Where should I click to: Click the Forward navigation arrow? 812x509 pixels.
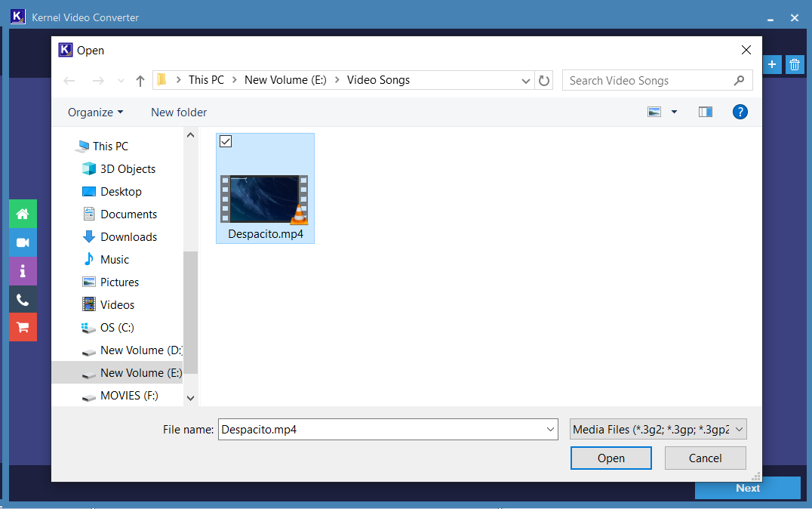98,81
